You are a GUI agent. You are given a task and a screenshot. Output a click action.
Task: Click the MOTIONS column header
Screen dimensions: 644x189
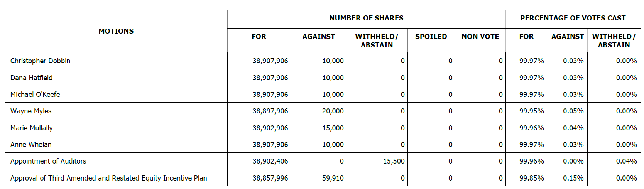pos(116,31)
